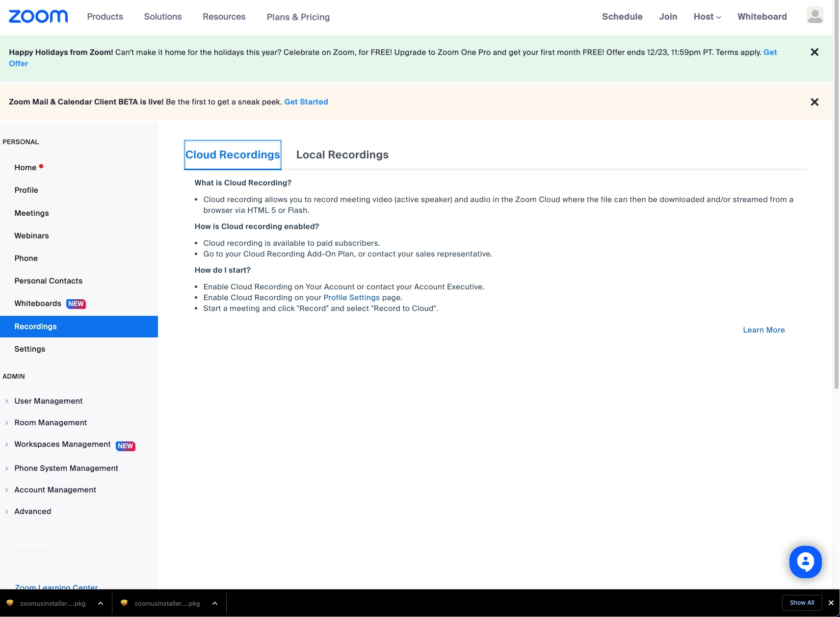Open Settings in the sidebar

tap(29, 349)
